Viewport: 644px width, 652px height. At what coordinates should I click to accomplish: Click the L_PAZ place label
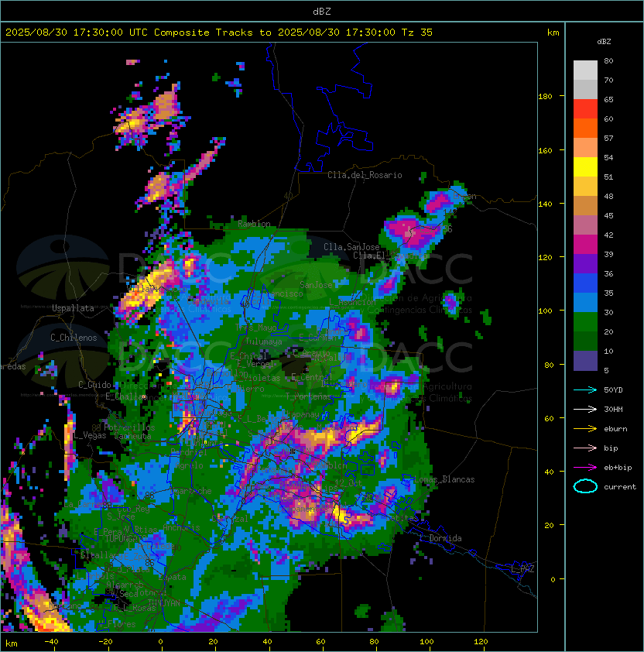coord(522,569)
